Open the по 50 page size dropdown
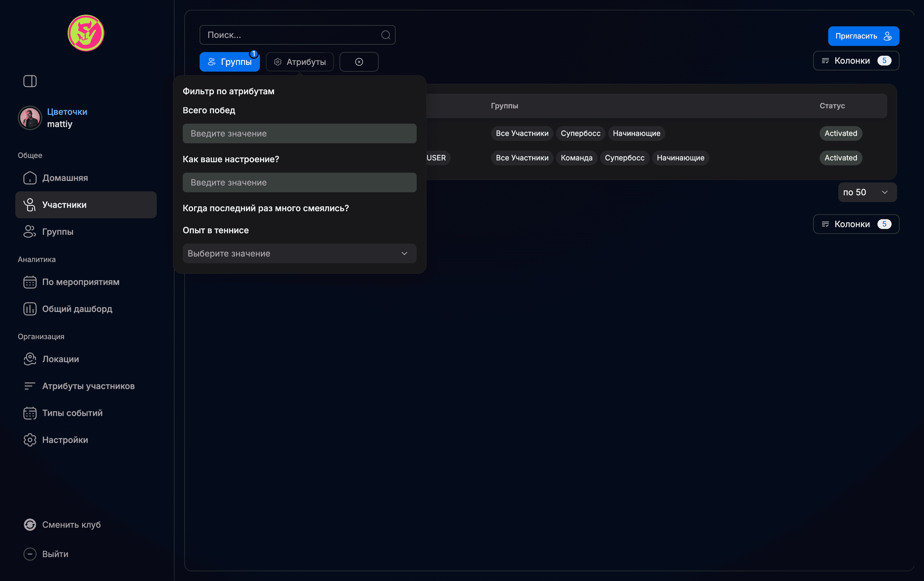This screenshot has height=581, width=924. point(867,192)
